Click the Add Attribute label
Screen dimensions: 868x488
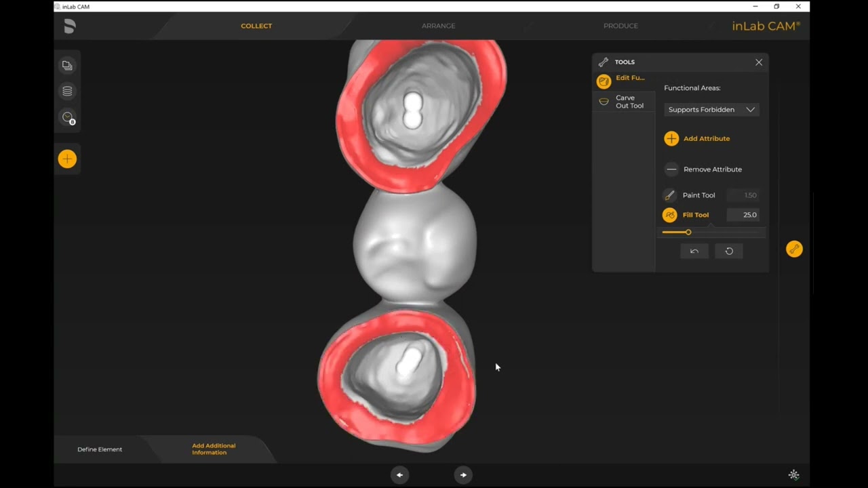[x=707, y=138]
